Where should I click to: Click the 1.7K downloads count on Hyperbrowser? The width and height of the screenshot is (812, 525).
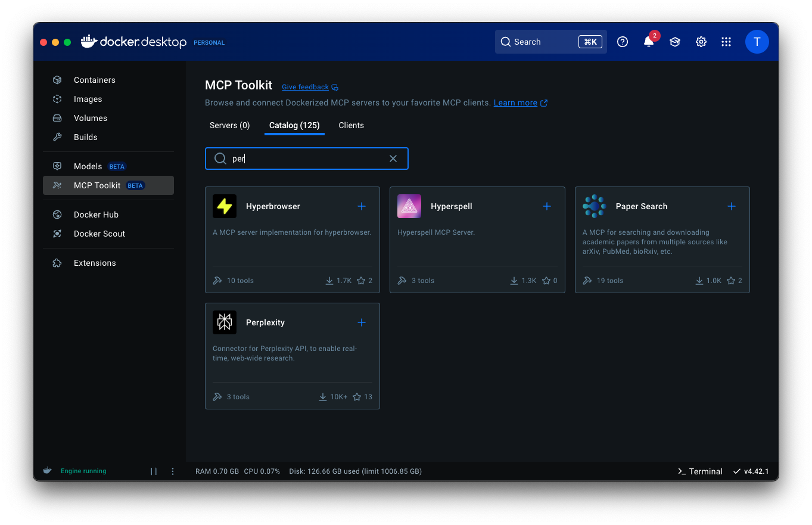tap(344, 281)
